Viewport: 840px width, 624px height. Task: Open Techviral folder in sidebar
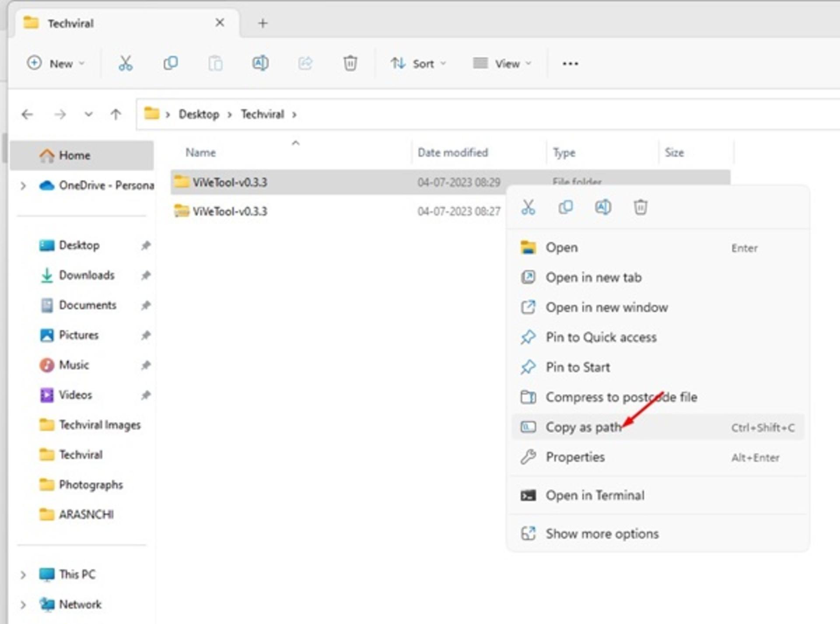tap(71, 455)
